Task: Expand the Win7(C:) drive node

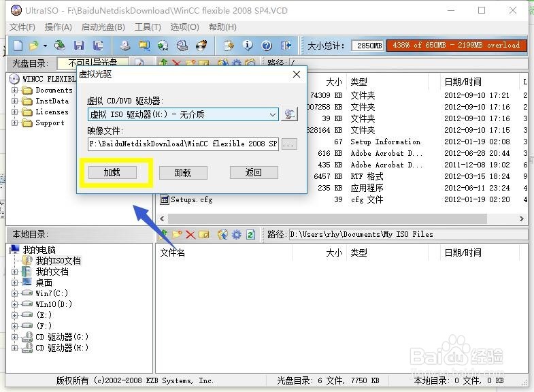Action: [15, 293]
